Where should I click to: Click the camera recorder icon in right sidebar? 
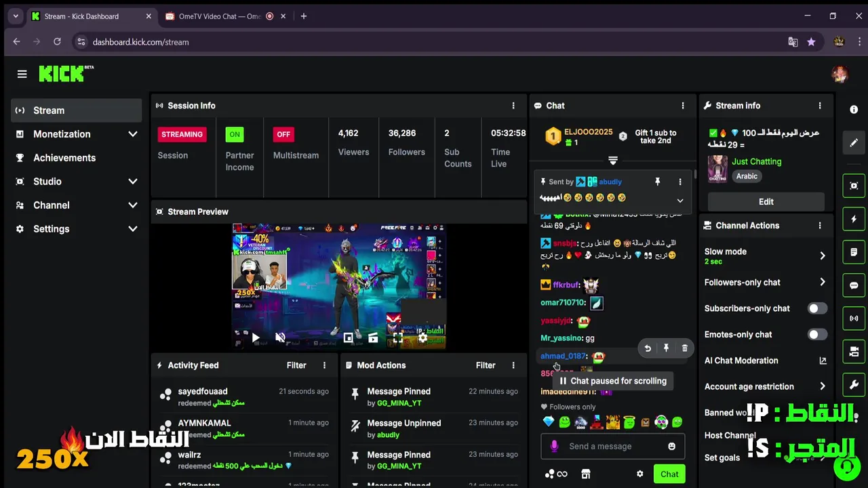(x=854, y=352)
